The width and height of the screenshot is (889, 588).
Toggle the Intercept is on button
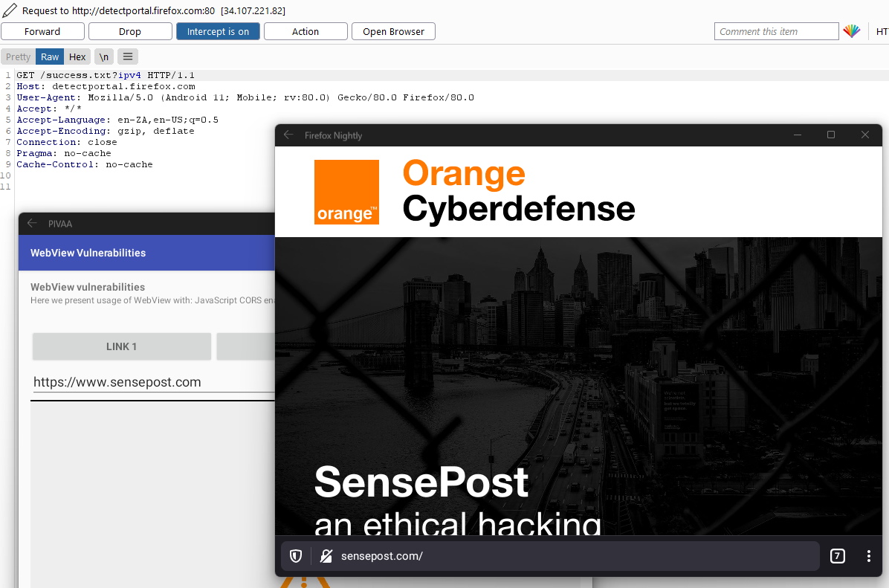coord(218,31)
